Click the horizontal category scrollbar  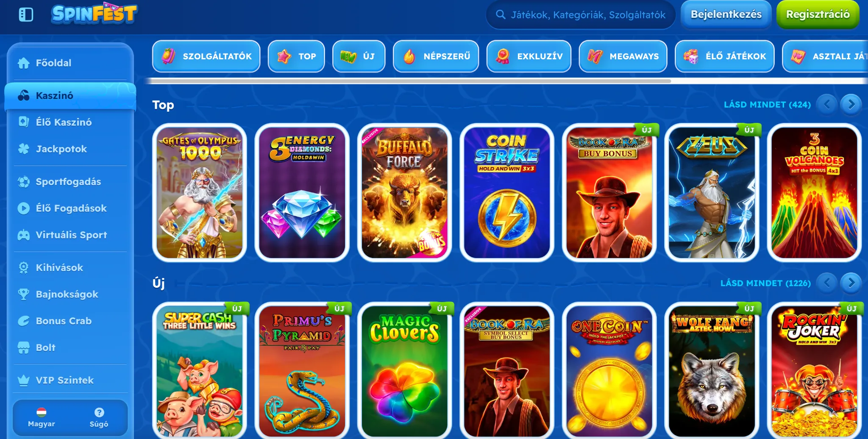pos(409,81)
